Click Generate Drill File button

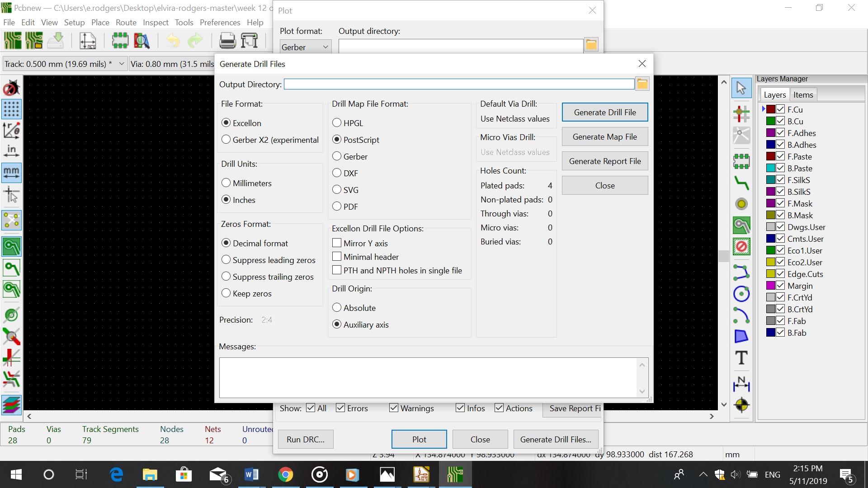(604, 112)
